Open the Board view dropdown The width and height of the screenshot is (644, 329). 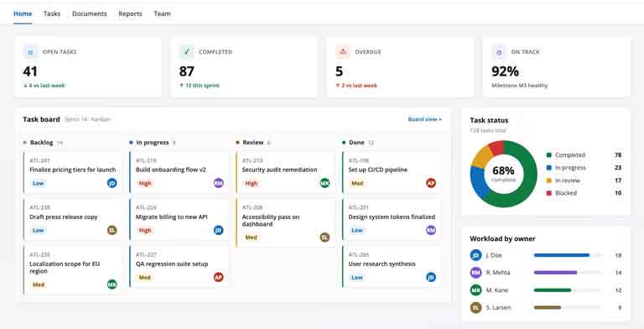(424, 119)
